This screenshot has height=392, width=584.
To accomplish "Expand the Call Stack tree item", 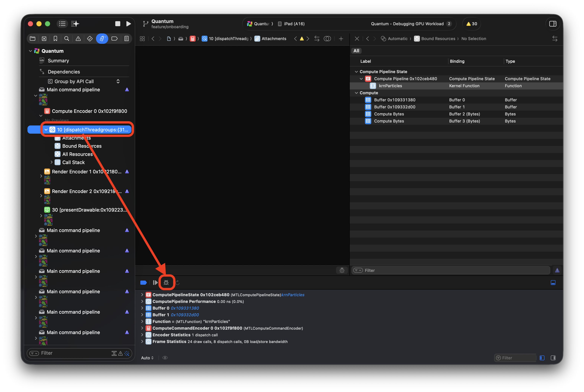I will [x=51, y=162].
